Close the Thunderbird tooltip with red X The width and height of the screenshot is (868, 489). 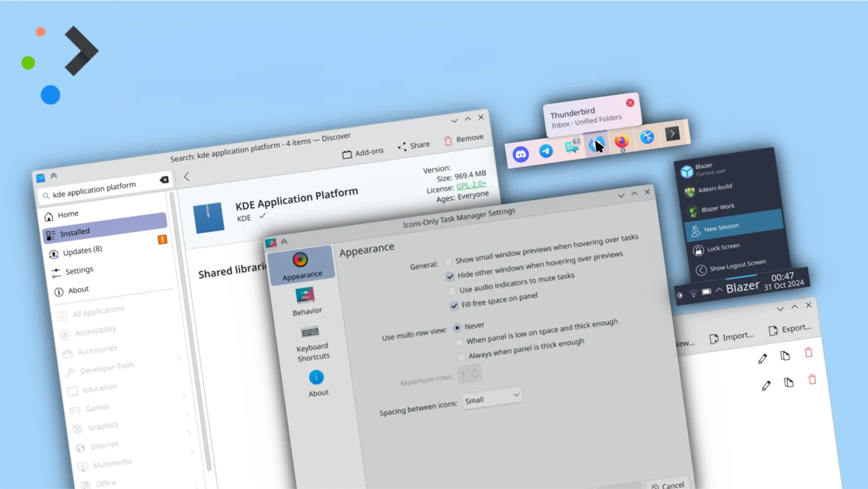click(x=630, y=103)
